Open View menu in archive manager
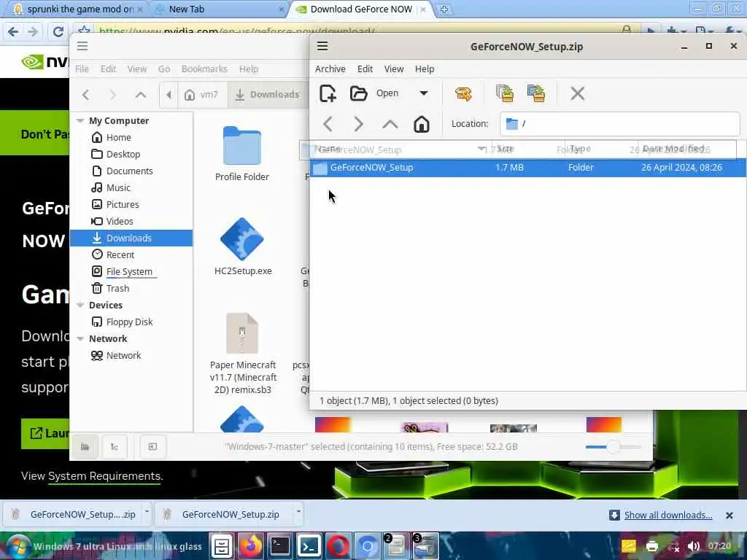Viewport: 747px width, 560px height. [394, 69]
